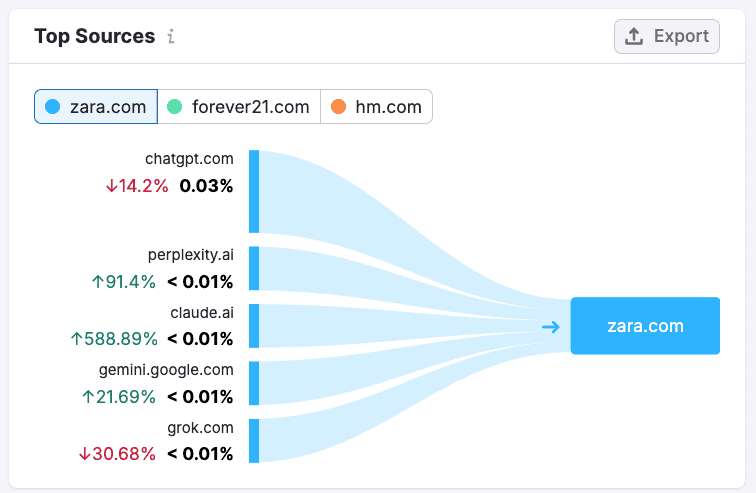Image resolution: width=756 pixels, height=493 pixels.
Task: Click the grok.com source label
Action: pos(201,428)
